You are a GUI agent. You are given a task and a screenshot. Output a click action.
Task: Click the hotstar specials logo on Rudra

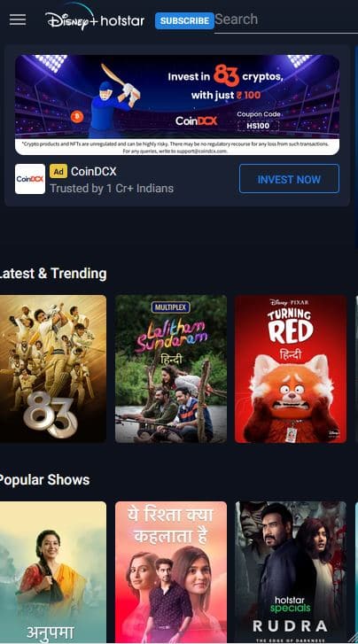point(292,603)
